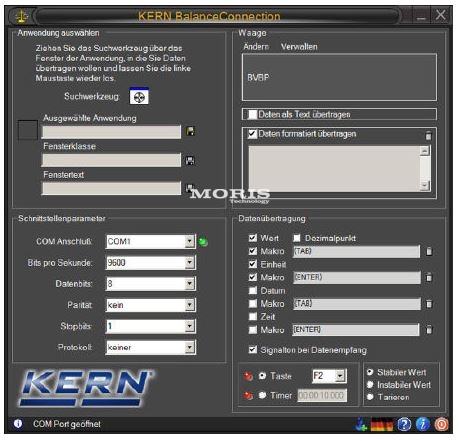This screenshot has width=459, height=441.
Task: Open the Protokoll dropdown
Action: click(x=190, y=347)
